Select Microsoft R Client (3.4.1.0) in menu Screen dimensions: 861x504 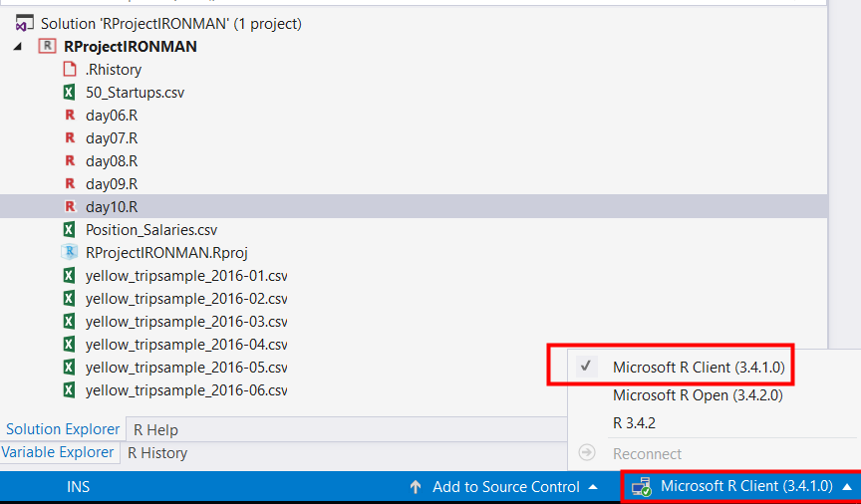(x=699, y=368)
